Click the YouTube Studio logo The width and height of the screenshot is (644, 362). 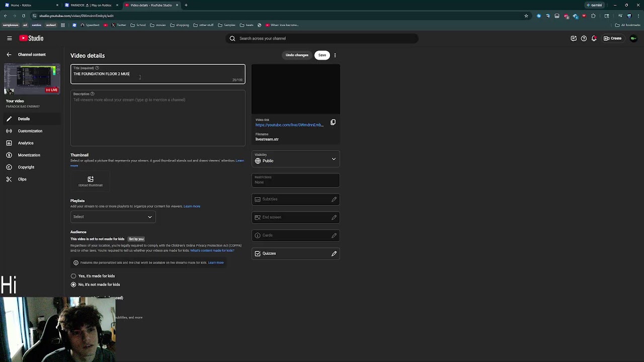[31, 38]
